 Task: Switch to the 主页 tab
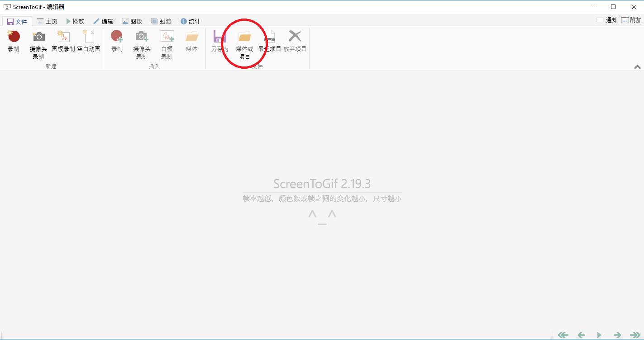coord(47,21)
